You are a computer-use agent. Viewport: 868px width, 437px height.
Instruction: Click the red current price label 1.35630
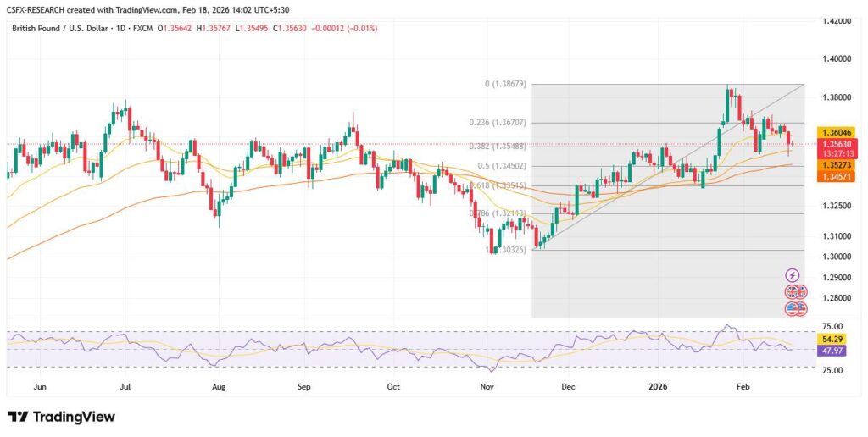[x=835, y=144]
